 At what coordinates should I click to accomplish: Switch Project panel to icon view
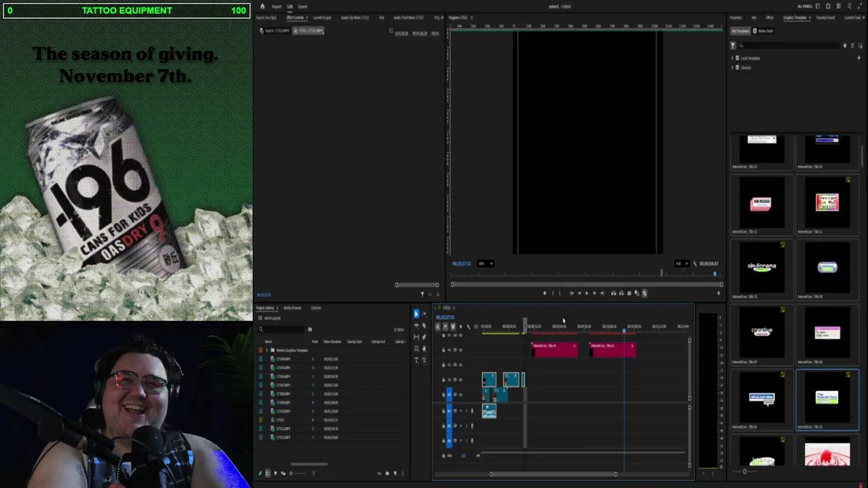[x=275, y=473]
